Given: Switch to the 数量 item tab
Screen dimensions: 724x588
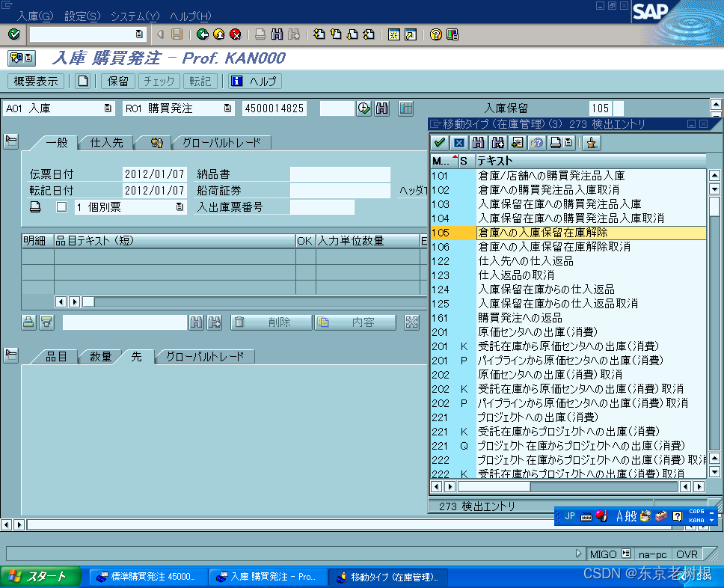Looking at the screenshot, I should pyautogui.click(x=101, y=357).
